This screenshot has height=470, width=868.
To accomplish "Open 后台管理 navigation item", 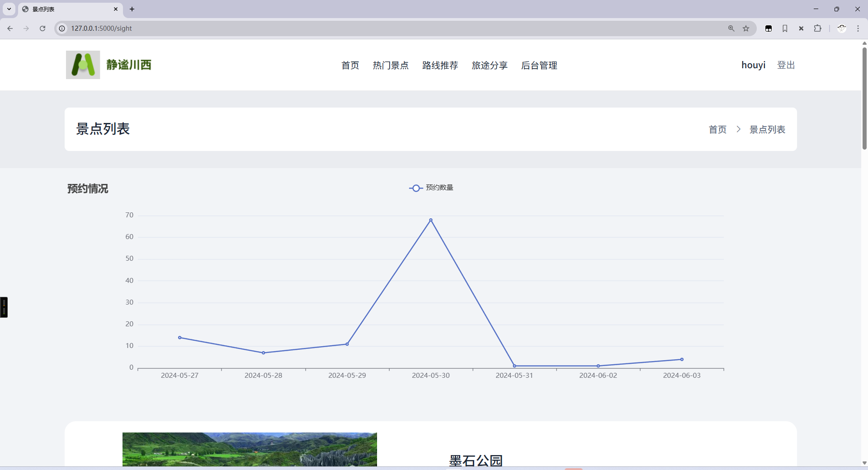I will [539, 65].
